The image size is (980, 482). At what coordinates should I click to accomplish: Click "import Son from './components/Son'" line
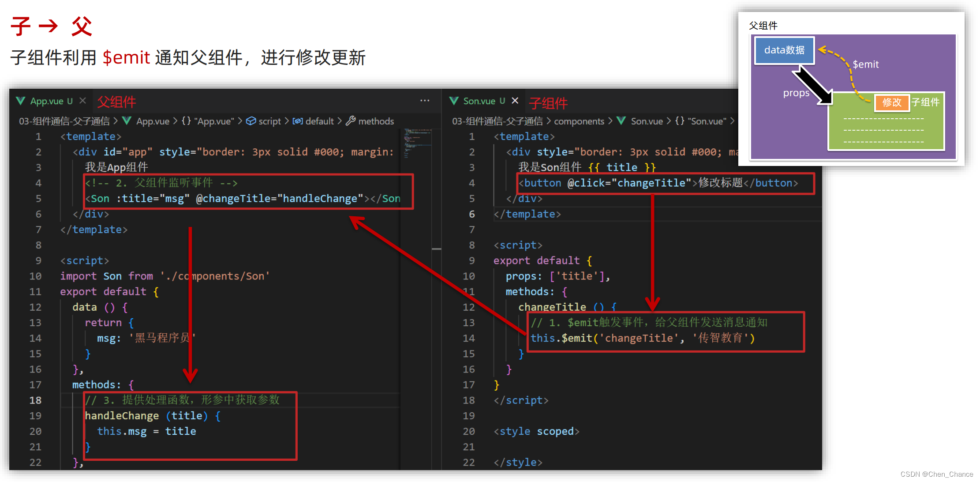(x=165, y=276)
